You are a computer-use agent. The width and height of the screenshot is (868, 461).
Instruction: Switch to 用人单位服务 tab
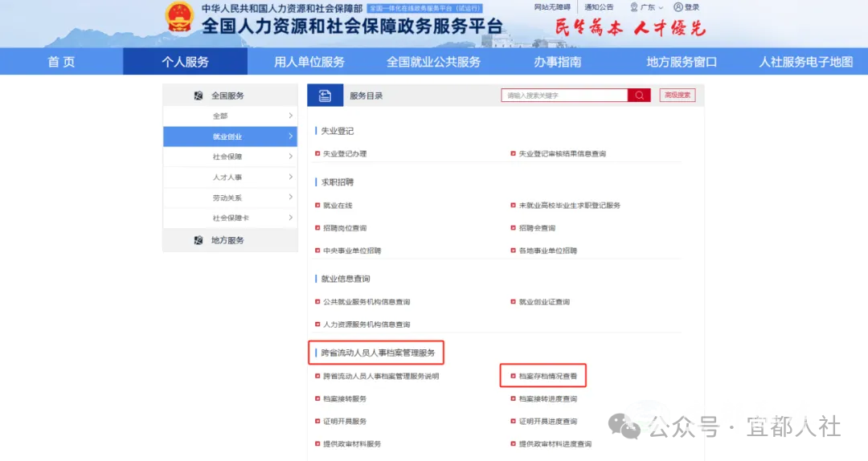point(309,61)
